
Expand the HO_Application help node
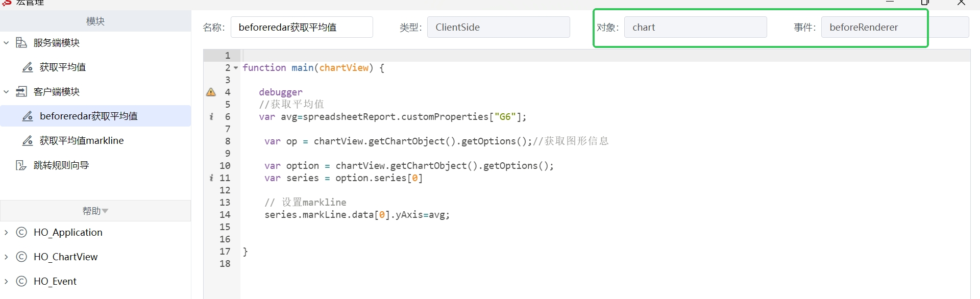(x=6, y=232)
